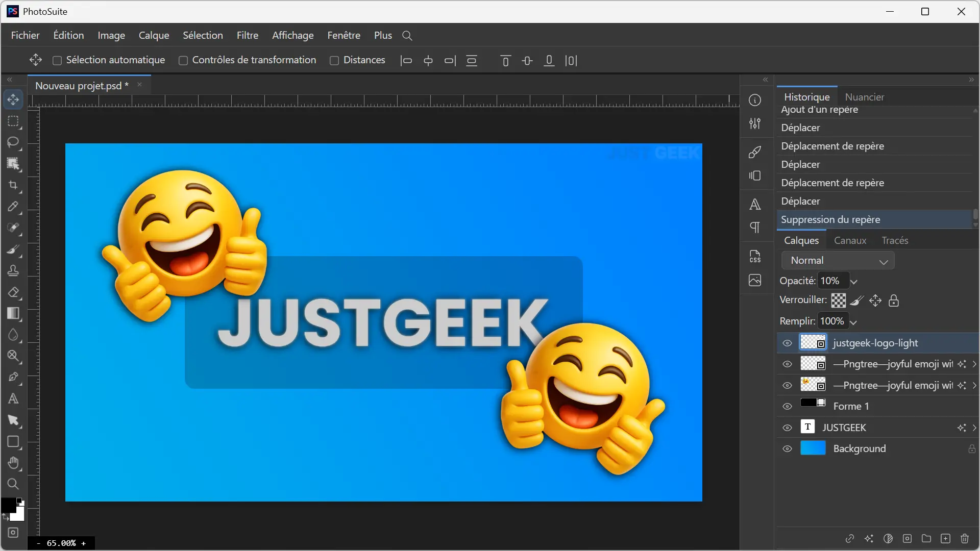Select history step Suppression du repère

pos(875,219)
